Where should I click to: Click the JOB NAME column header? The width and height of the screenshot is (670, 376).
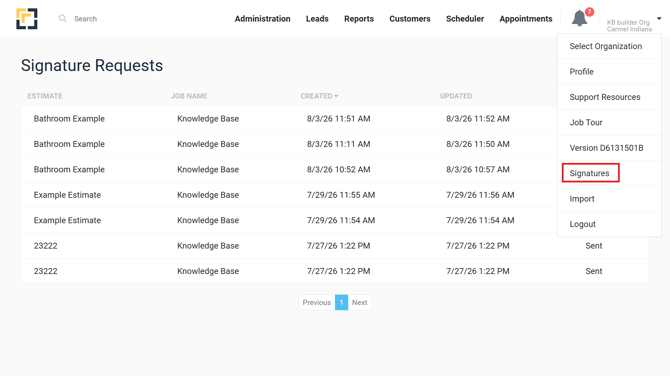point(189,96)
